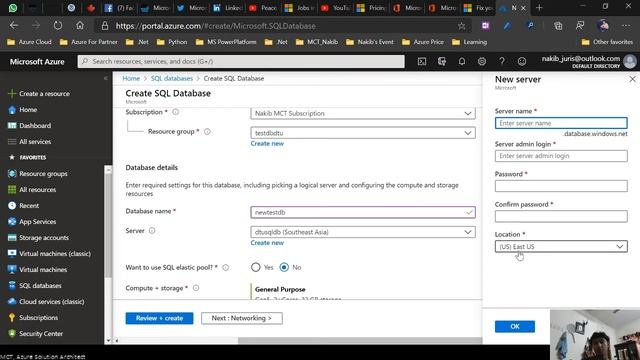Click the browser home button

coord(80,26)
